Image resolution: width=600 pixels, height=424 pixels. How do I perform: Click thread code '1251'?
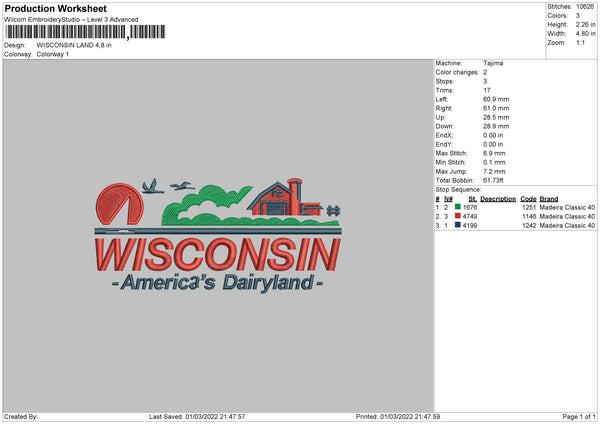tap(529, 207)
